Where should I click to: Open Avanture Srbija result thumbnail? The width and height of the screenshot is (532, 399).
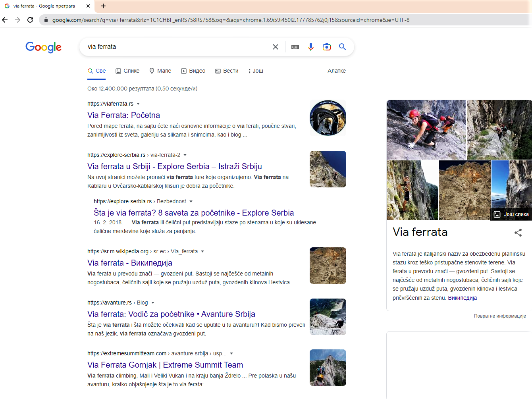328,317
